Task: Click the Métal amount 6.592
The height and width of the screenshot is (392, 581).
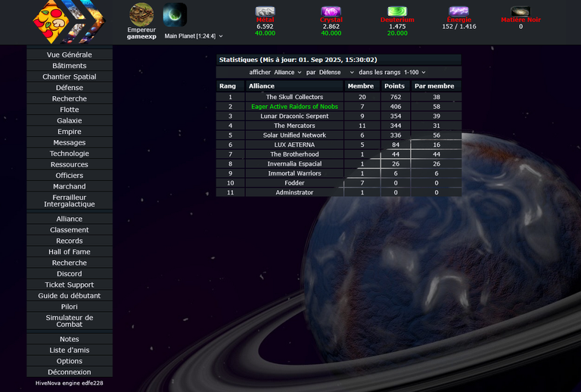Action: click(x=265, y=26)
